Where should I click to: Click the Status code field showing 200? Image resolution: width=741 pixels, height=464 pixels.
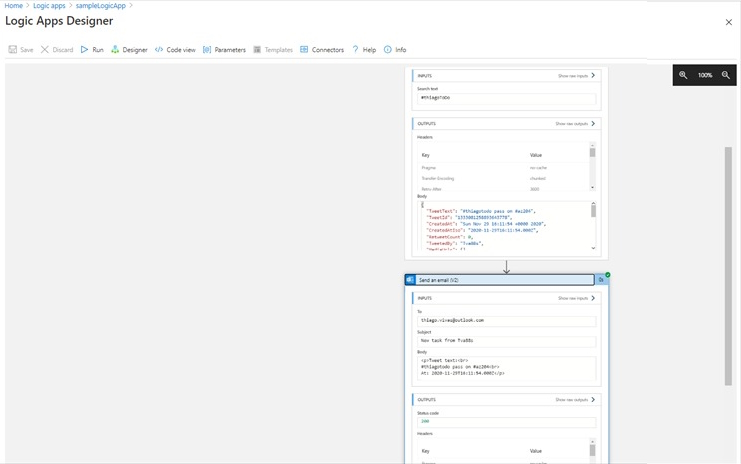(506, 421)
